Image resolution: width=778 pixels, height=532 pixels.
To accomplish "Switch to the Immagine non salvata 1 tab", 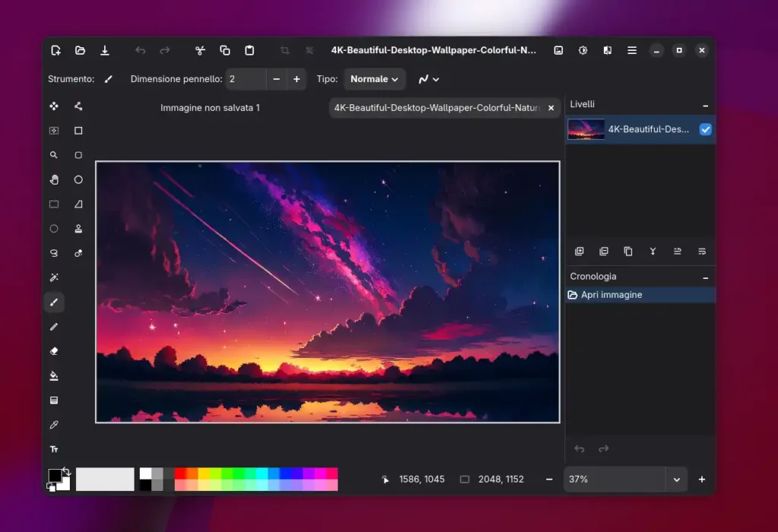I will (x=210, y=108).
